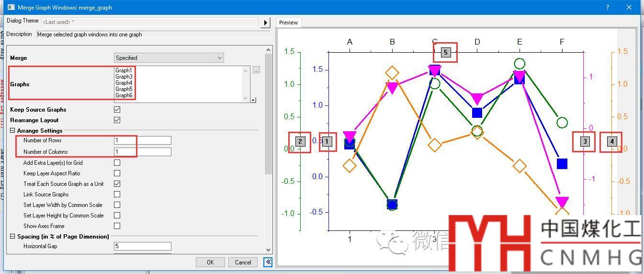Check the Show Axes Frame box
The height and width of the screenshot is (274, 644).
(x=117, y=226)
